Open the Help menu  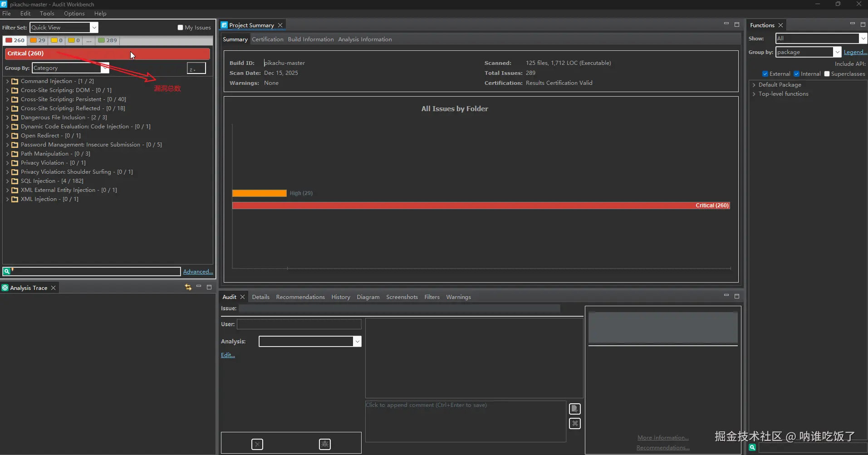click(100, 13)
